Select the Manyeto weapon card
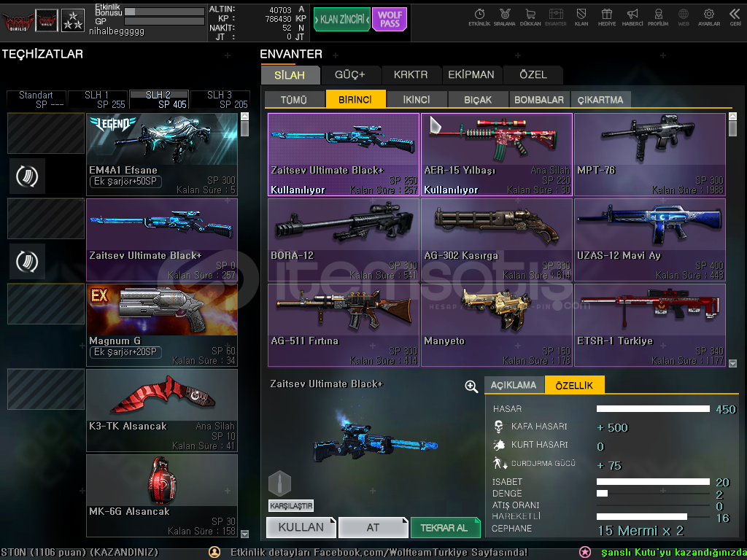Image resolution: width=747 pixels, height=560 pixels. (x=497, y=325)
